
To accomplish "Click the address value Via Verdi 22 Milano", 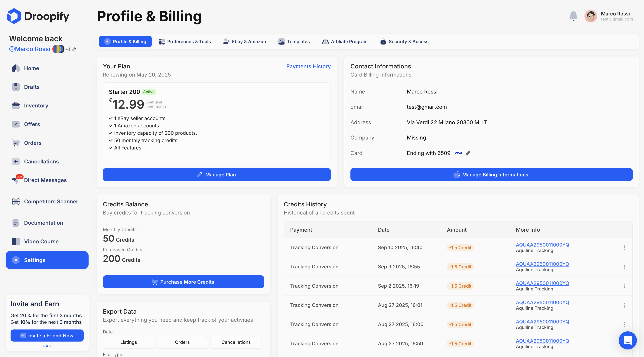I will [447, 122].
